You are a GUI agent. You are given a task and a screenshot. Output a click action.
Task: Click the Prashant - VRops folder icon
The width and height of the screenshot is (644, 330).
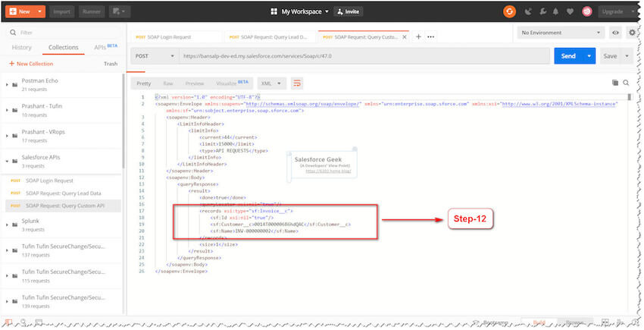[15, 136]
